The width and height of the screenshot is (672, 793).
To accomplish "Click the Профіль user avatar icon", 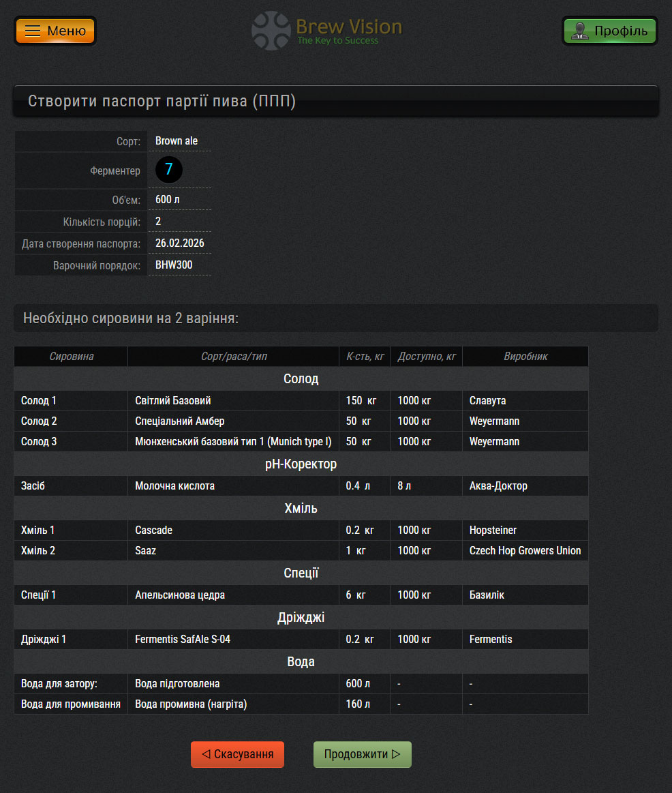I will [580, 31].
